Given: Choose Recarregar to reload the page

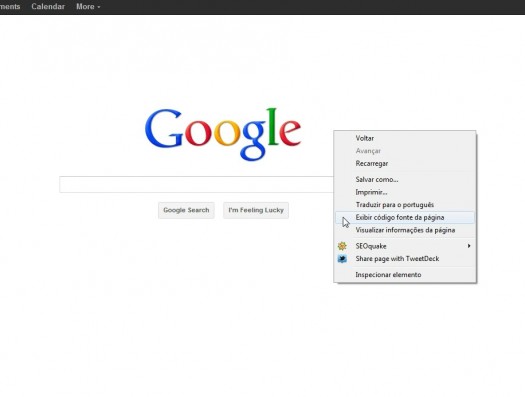Looking at the screenshot, I should pyautogui.click(x=405, y=164).
